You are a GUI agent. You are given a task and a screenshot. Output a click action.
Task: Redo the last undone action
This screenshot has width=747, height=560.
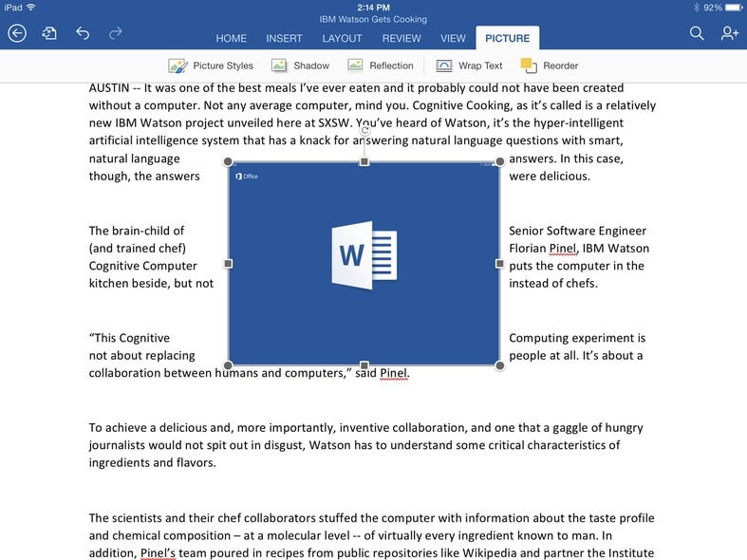click(x=115, y=33)
